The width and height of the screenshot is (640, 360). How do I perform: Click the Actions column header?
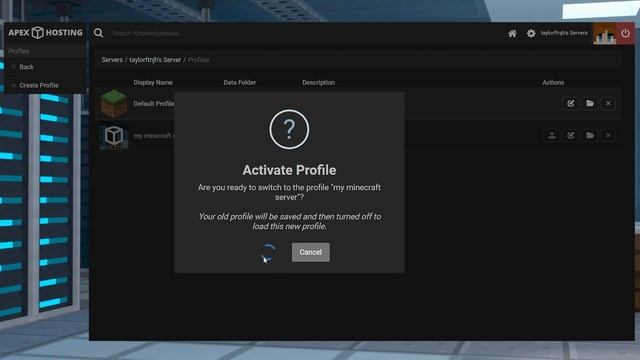pyautogui.click(x=553, y=82)
